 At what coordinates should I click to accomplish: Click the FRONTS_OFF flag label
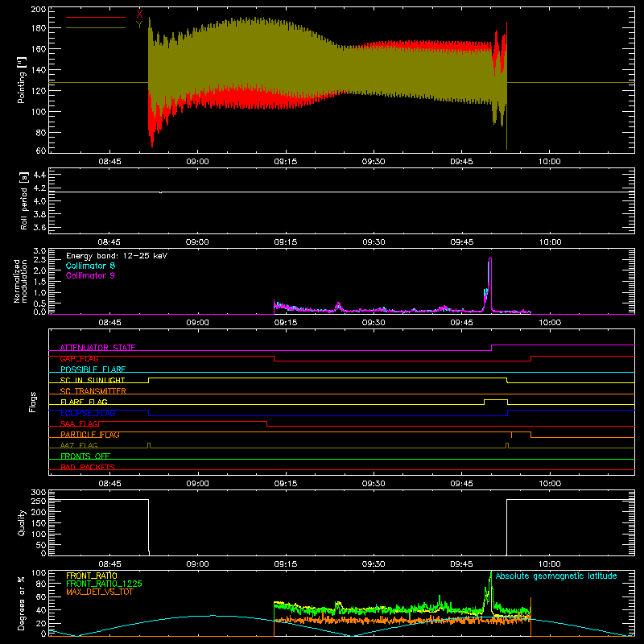point(85,456)
